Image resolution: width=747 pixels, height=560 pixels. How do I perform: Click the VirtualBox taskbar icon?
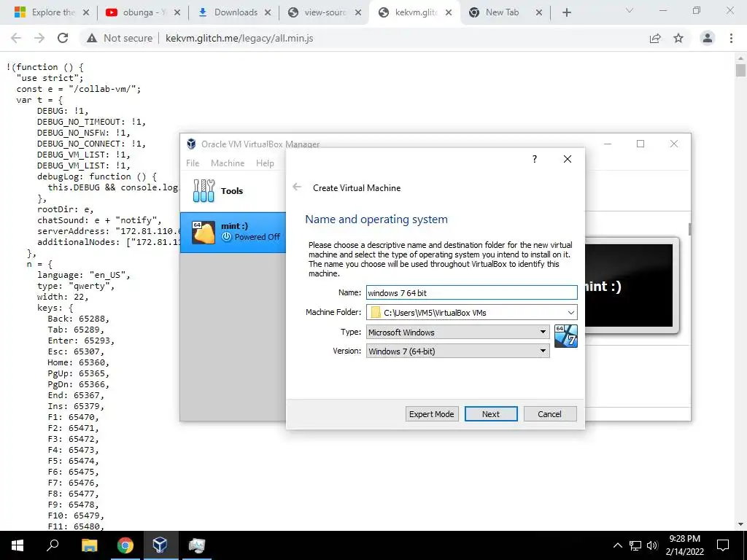160,545
